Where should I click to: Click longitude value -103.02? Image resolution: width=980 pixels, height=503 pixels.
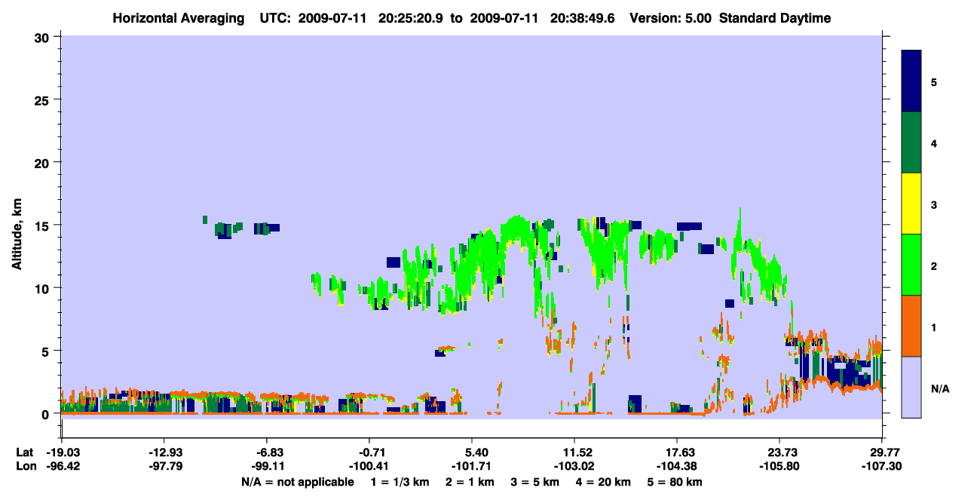coord(574,466)
